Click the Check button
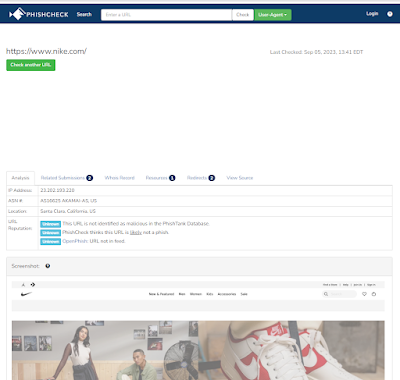The height and width of the screenshot is (380, 400). tap(243, 15)
